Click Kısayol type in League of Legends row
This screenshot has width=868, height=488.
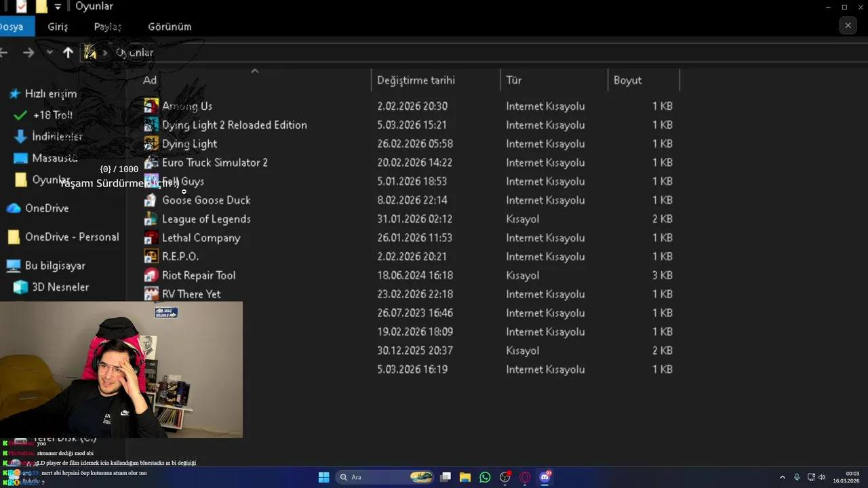pyautogui.click(x=523, y=219)
